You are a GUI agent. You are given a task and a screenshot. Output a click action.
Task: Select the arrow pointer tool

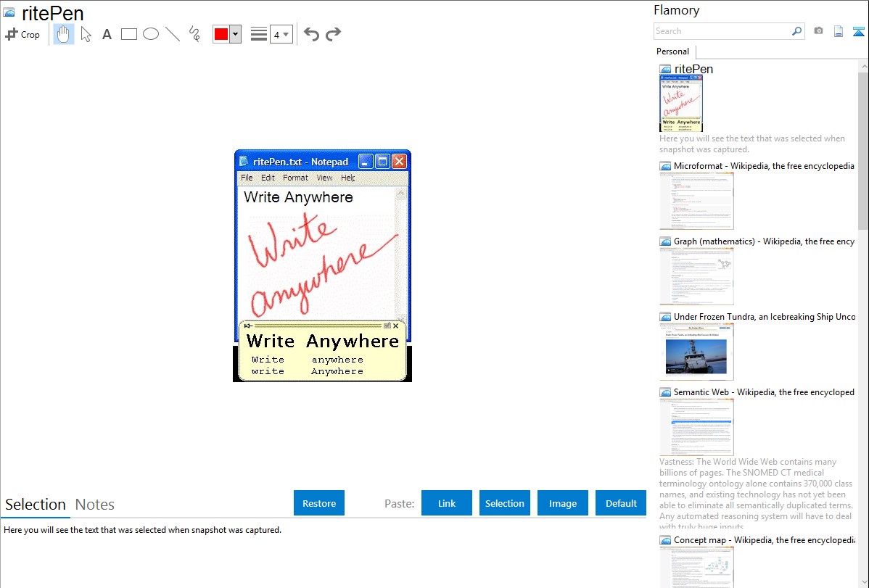tap(86, 34)
